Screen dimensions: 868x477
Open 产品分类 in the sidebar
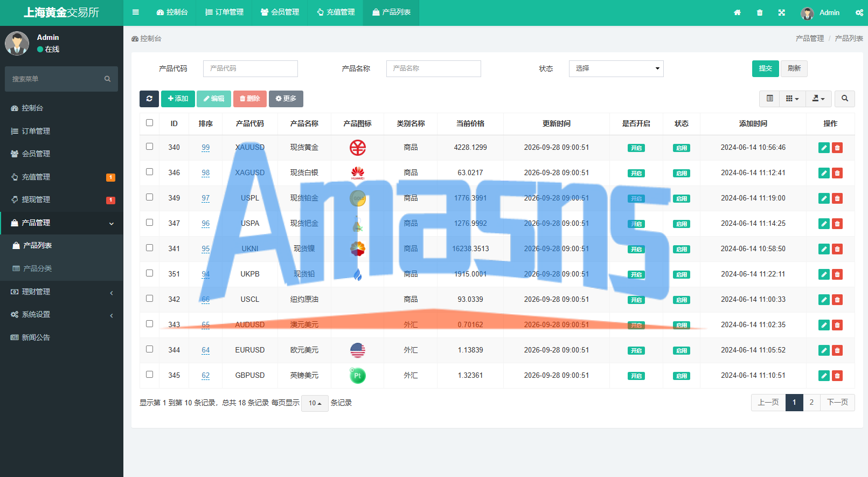coord(61,268)
